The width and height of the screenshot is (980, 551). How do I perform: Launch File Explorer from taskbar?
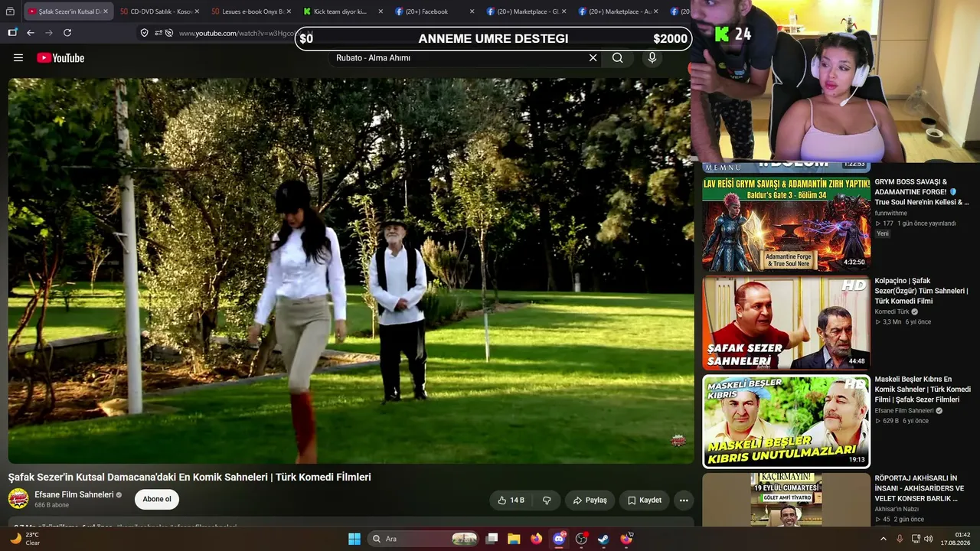(514, 539)
